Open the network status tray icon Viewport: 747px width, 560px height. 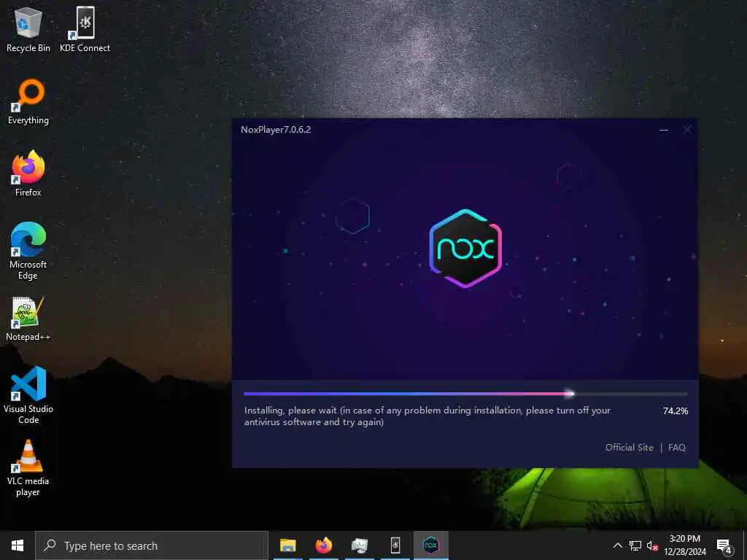(x=635, y=545)
